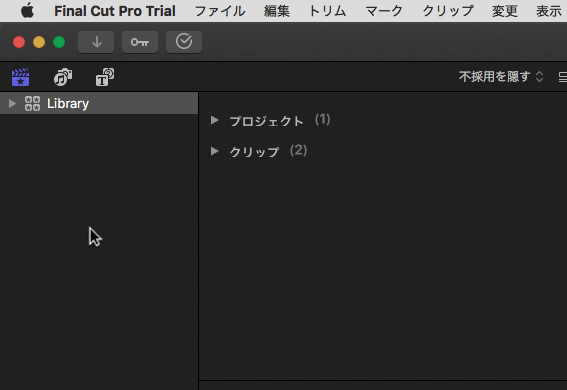Minimize the window with yellow button
567x390 pixels.
coord(39,42)
